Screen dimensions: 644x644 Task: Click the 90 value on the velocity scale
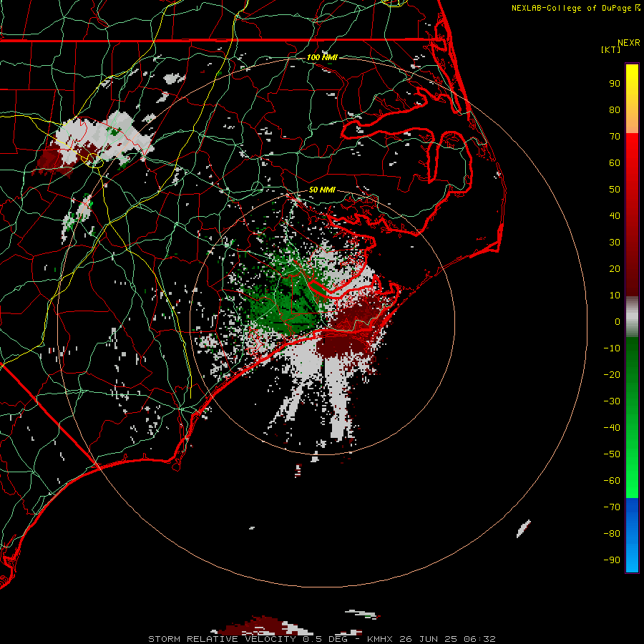click(x=615, y=84)
